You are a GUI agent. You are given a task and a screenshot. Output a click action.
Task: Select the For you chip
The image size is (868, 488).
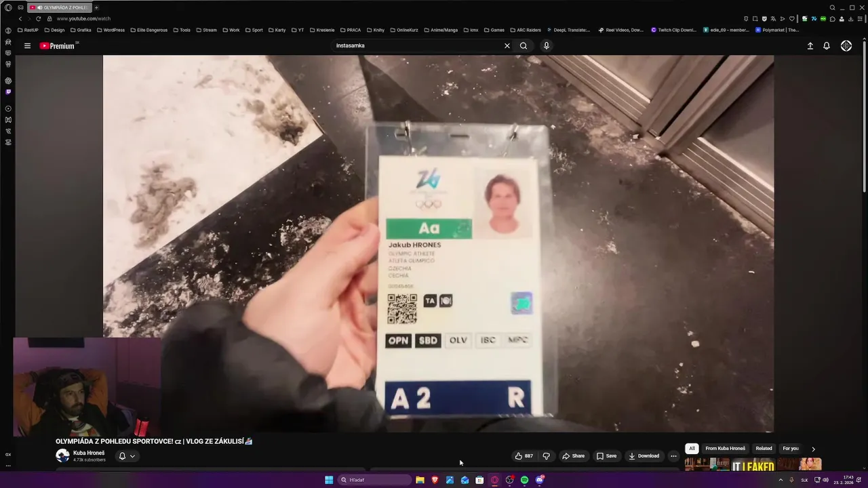click(x=791, y=449)
